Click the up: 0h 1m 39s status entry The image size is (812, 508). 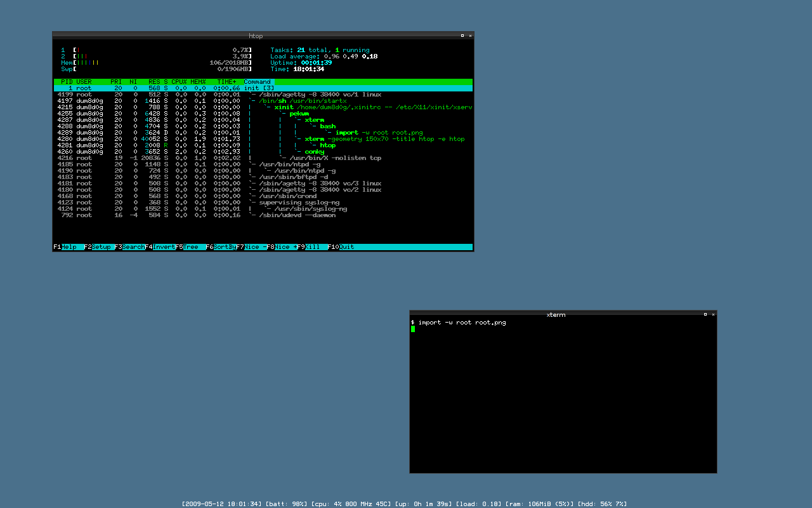coord(423,504)
